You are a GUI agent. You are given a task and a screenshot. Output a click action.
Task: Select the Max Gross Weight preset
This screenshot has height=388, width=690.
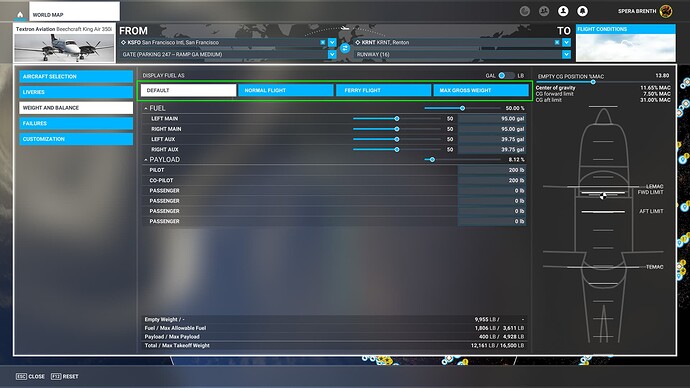pos(481,90)
